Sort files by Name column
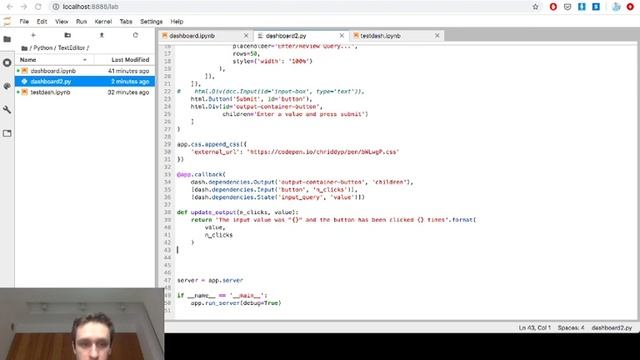Screen dimensions: 640x360 pos(54,60)
